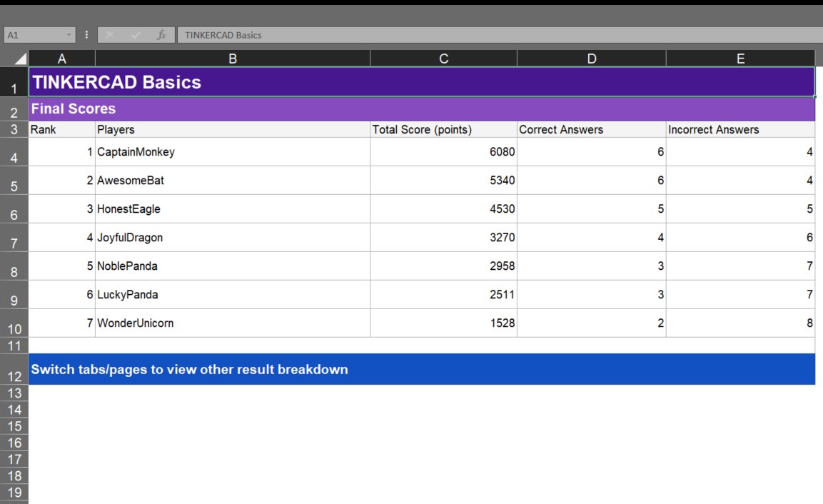
Task: Select the LuckyPanda cell
Action: [x=233, y=295]
